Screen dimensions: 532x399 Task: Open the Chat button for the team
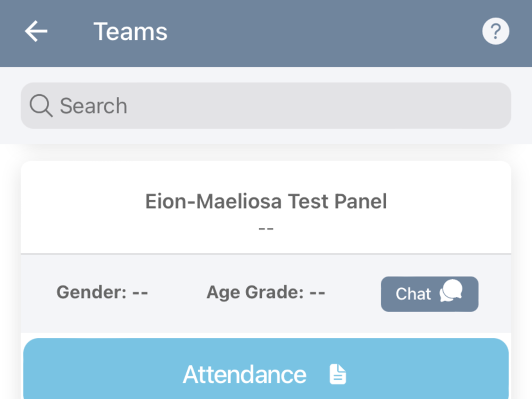click(x=429, y=294)
